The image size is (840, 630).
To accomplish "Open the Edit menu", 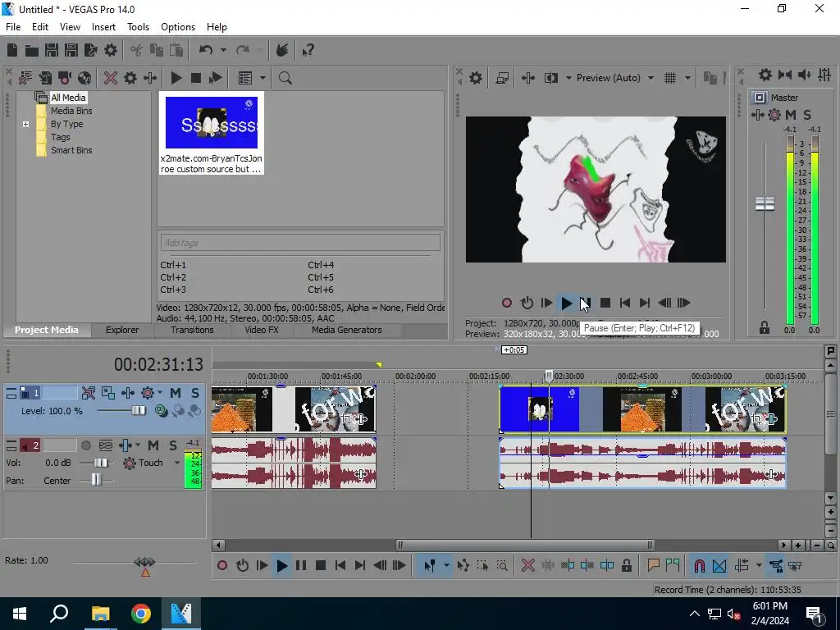I will [40, 27].
